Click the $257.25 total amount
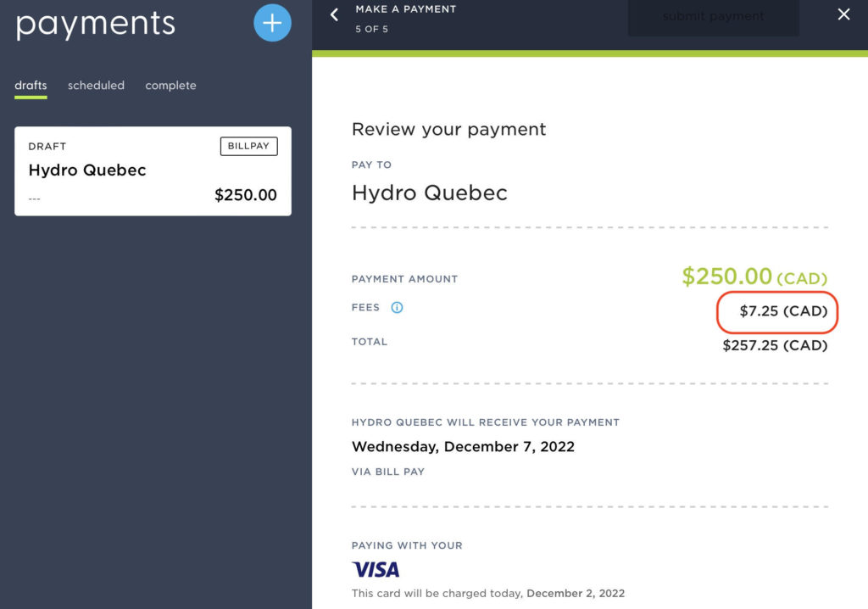Screen dimensions: 868x609 [775, 345]
